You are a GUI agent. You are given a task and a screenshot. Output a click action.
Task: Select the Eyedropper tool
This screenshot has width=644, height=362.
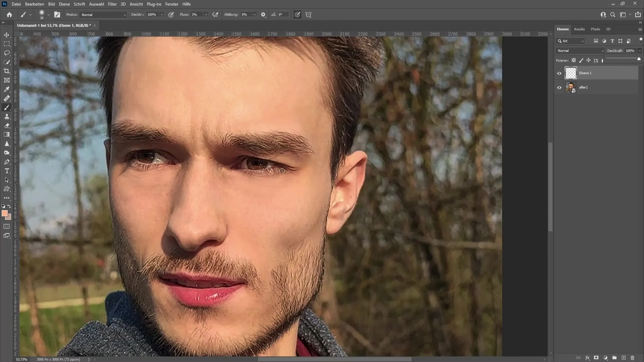tap(7, 89)
